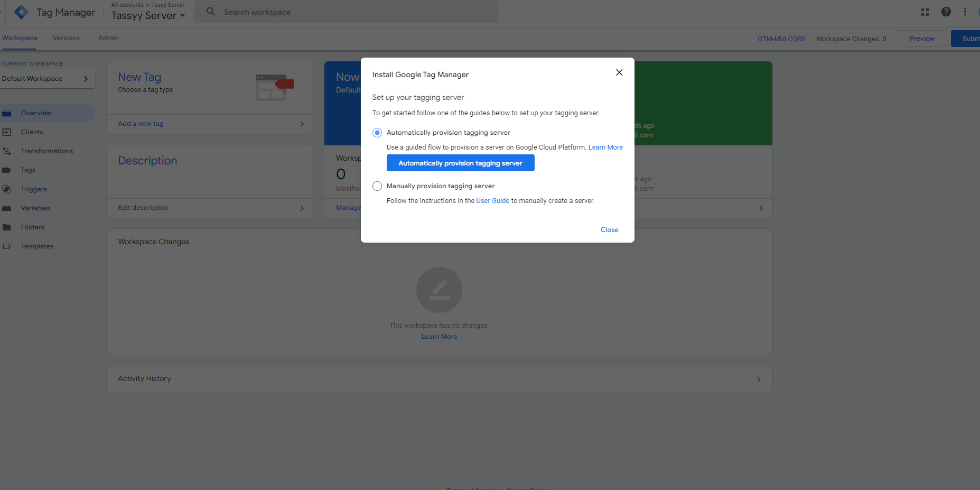Open the User Guide link
980x490 pixels.
(492, 201)
